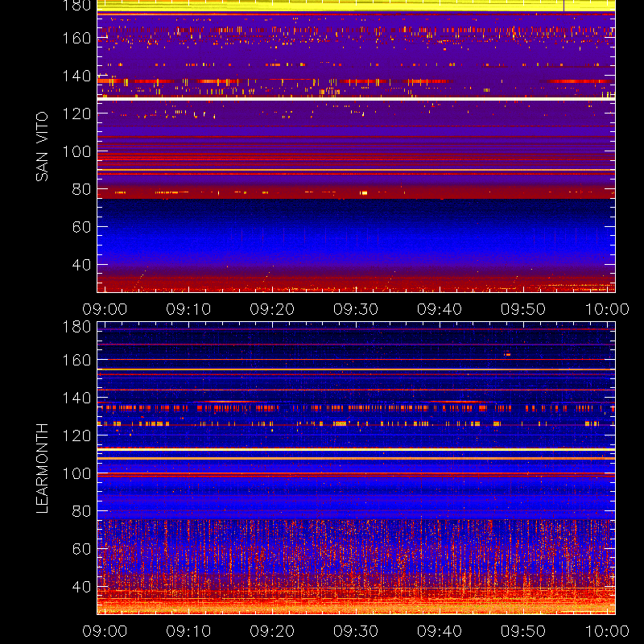Click the 09:00 time label under the Learmonth plot
Viewport: 644px width, 644px height.
(105, 631)
